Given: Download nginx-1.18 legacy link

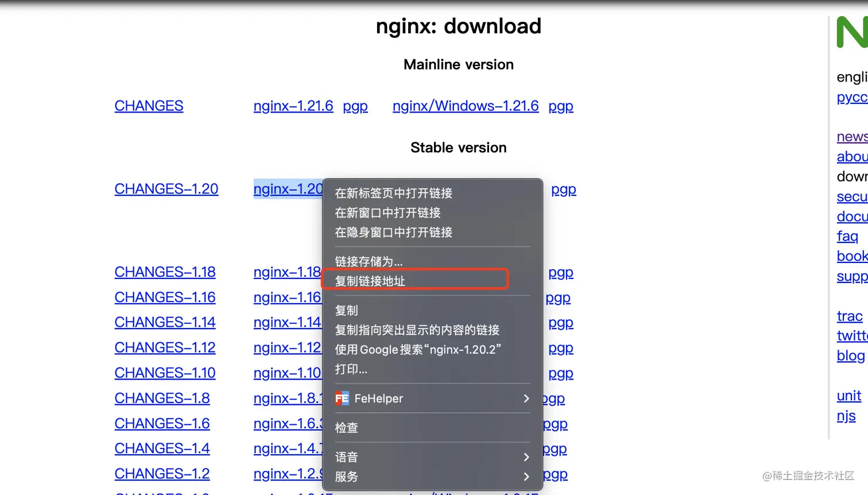Looking at the screenshot, I should [x=287, y=272].
